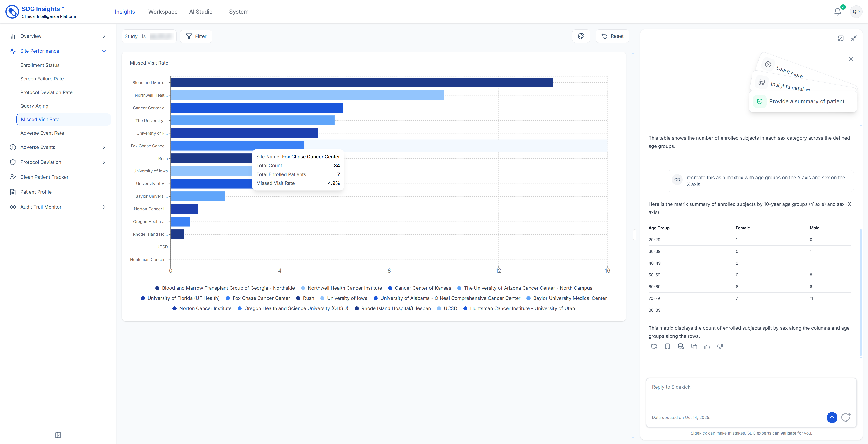Copy the Sidekick response
868x444 pixels.
click(694, 346)
